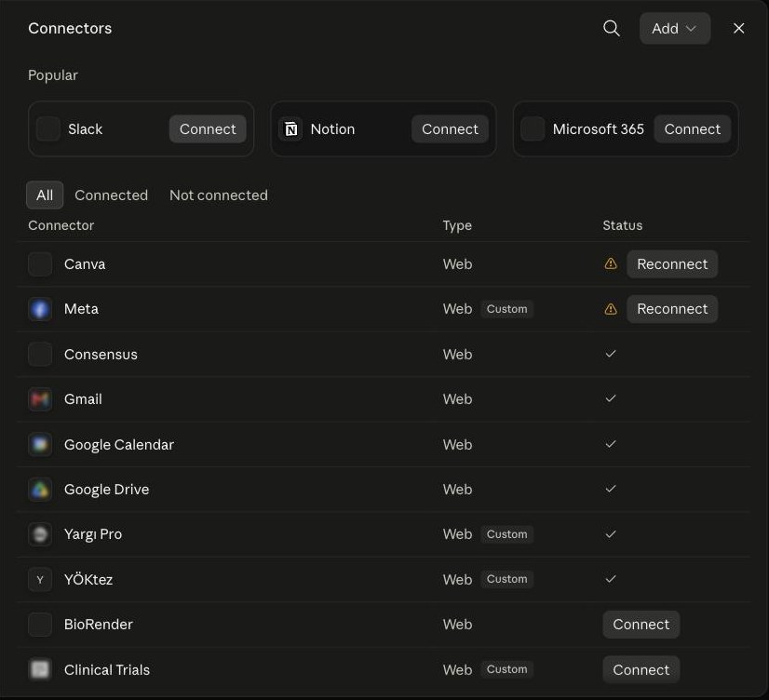Click the Meta connector logo

[x=40, y=309]
